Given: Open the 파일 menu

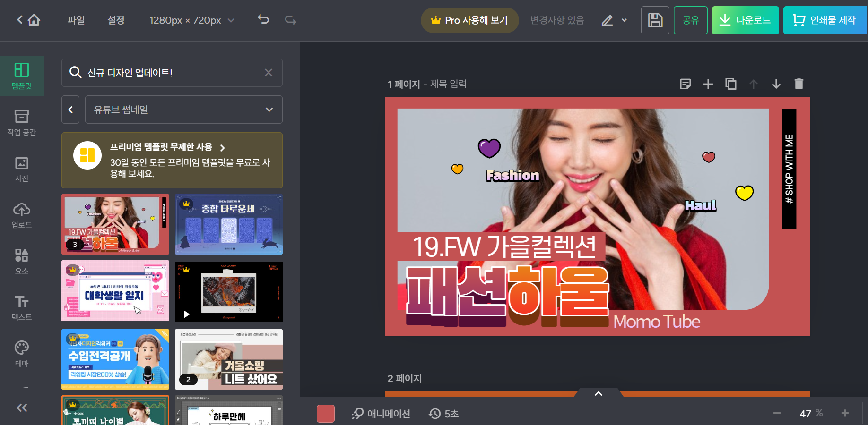Looking at the screenshot, I should coord(76,20).
